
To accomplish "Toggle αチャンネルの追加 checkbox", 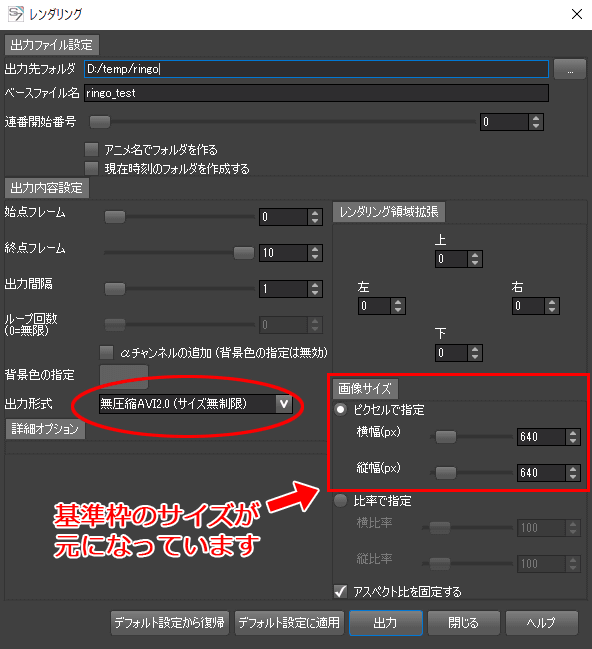I will pyautogui.click(x=107, y=353).
